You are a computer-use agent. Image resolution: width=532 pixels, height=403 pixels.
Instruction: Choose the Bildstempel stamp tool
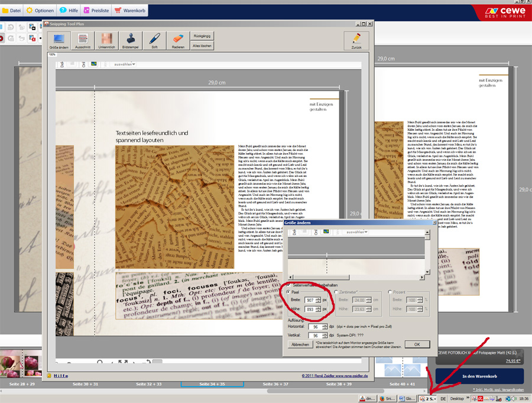point(130,40)
